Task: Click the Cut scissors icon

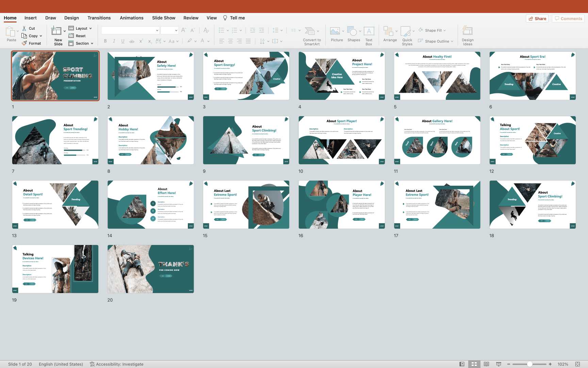Action: coord(24,28)
